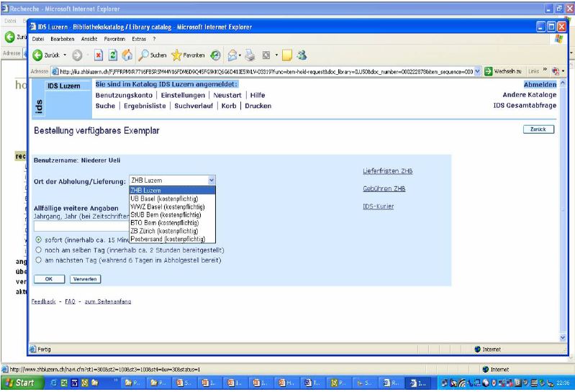Open the Suchen search toolbar button

(153, 55)
